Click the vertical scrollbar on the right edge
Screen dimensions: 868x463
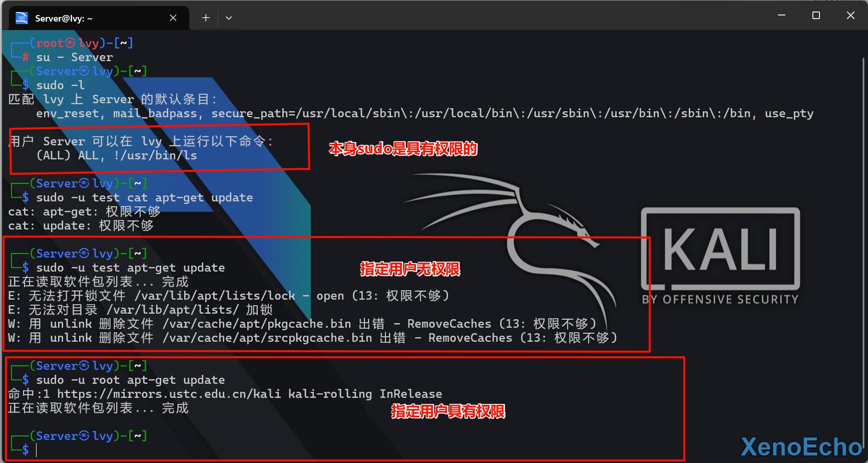[863, 200]
